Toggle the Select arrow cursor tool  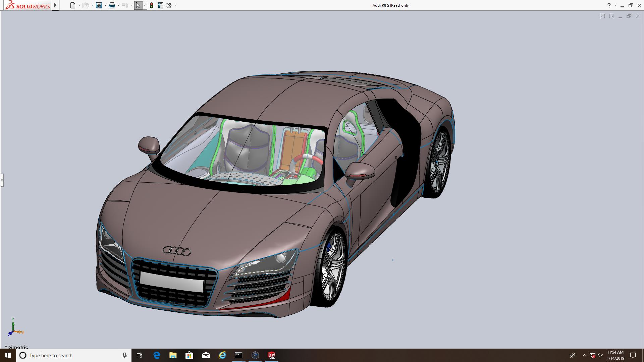click(138, 5)
